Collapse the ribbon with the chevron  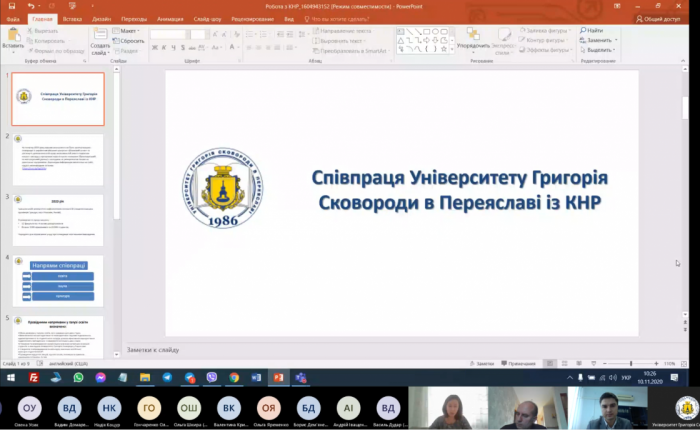click(683, 60)
